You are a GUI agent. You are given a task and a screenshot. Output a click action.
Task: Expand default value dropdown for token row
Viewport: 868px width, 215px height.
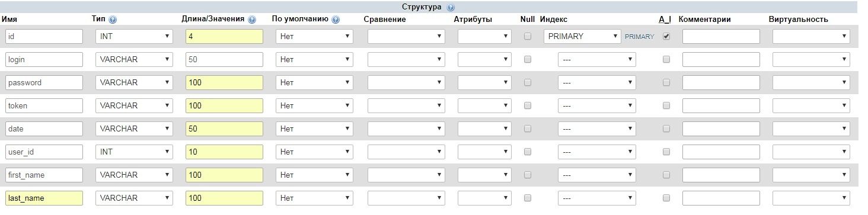[315, 105]
